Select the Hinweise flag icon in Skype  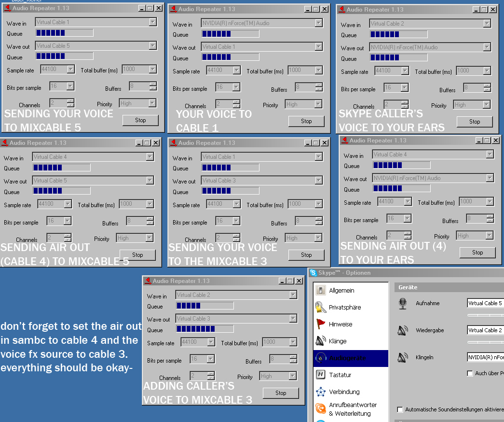(320, 324)
